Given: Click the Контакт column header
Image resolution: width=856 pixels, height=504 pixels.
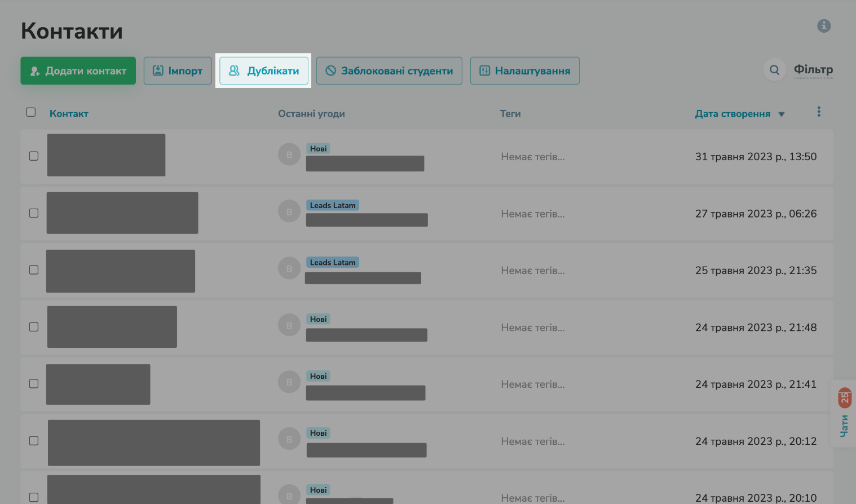Looking at the screenshot, I should tap(69, 114).
